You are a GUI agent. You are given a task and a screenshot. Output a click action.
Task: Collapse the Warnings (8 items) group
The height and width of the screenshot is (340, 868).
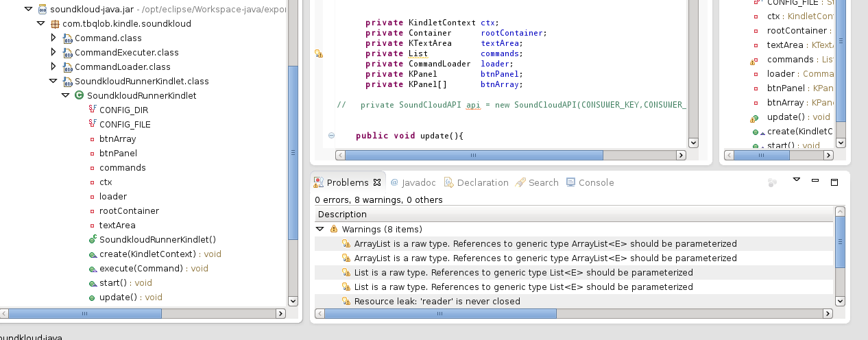(320, 229)
